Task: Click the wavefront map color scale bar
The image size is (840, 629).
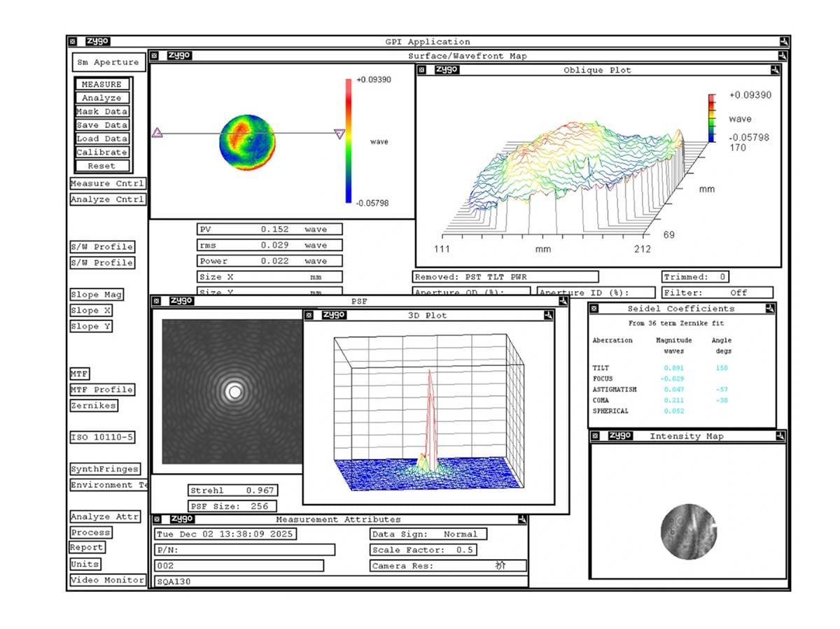Action: point(348,141)
